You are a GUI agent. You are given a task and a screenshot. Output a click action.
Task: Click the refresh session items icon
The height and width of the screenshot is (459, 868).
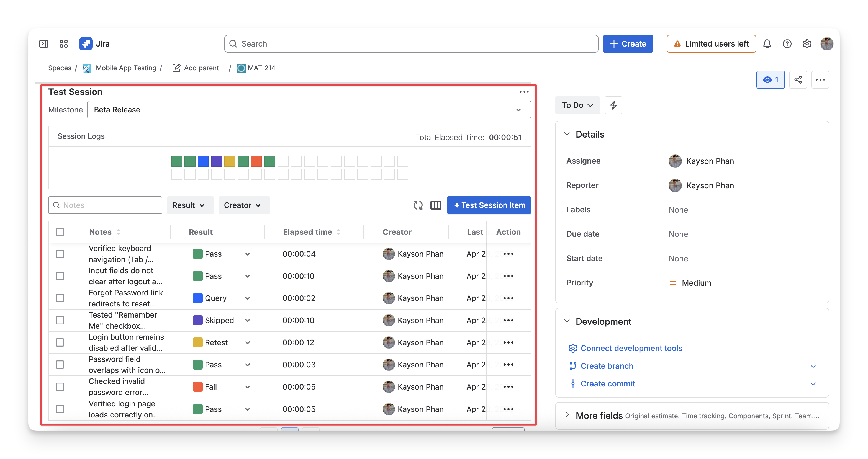[418, 205]
